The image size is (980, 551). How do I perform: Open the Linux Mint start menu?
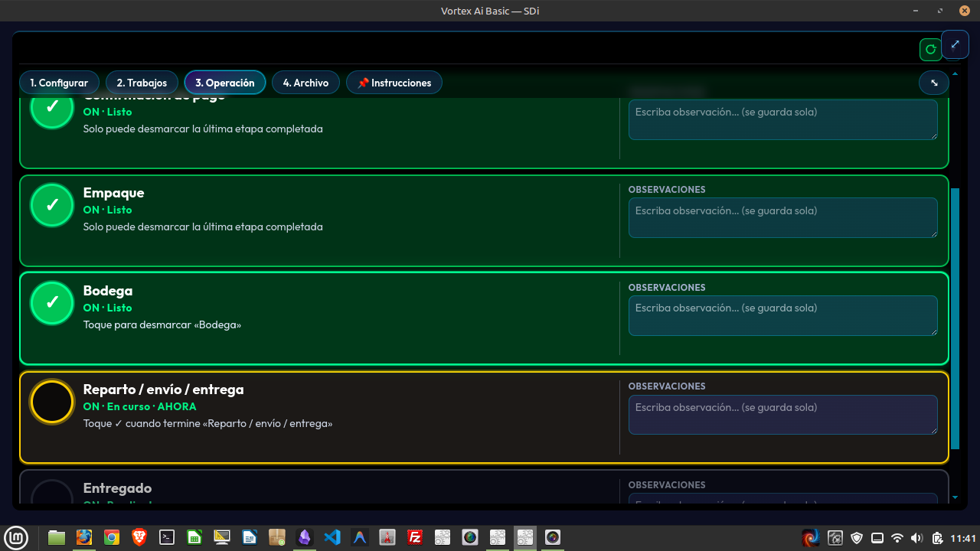click(x=16, y=537)
